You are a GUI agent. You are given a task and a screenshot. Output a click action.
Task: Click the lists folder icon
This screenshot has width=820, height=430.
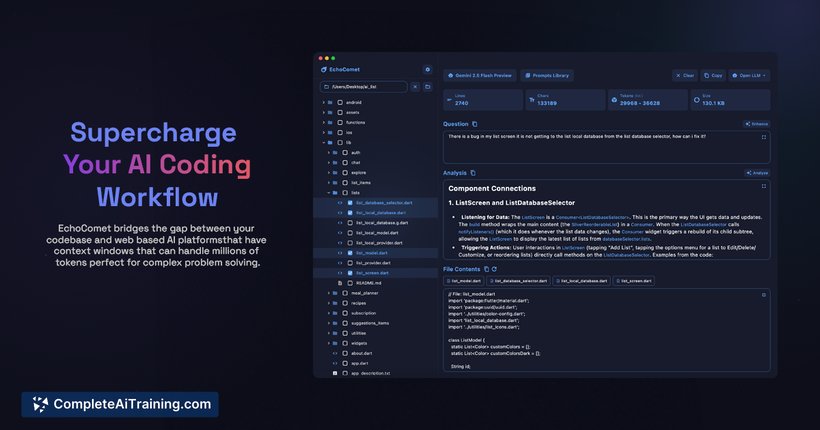coord(335,193)
